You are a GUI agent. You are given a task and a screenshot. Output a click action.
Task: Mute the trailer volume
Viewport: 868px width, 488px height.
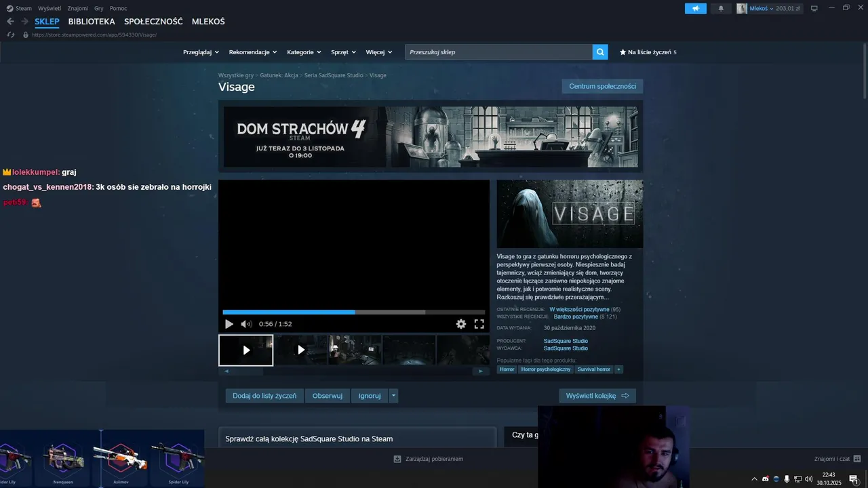tap(246, 324)
